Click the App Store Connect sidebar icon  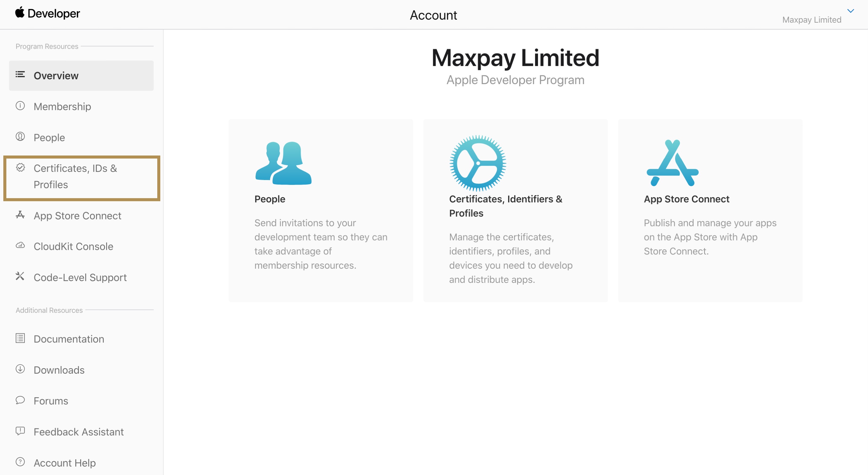20,215
